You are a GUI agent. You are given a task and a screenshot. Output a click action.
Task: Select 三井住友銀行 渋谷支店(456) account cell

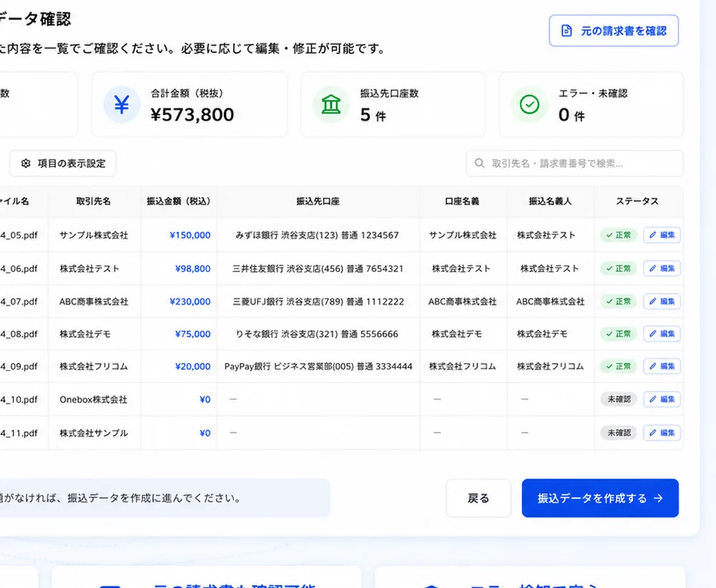point(318,268)
